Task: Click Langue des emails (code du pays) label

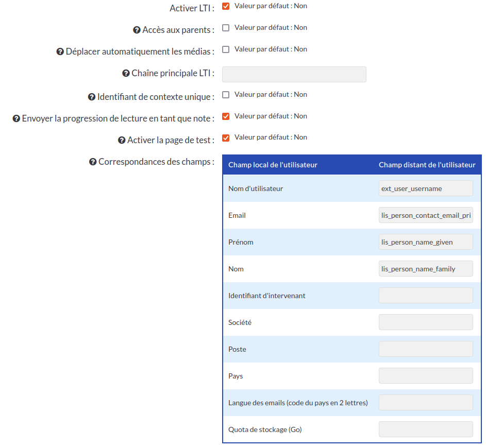Action: [x=298, y=403]
